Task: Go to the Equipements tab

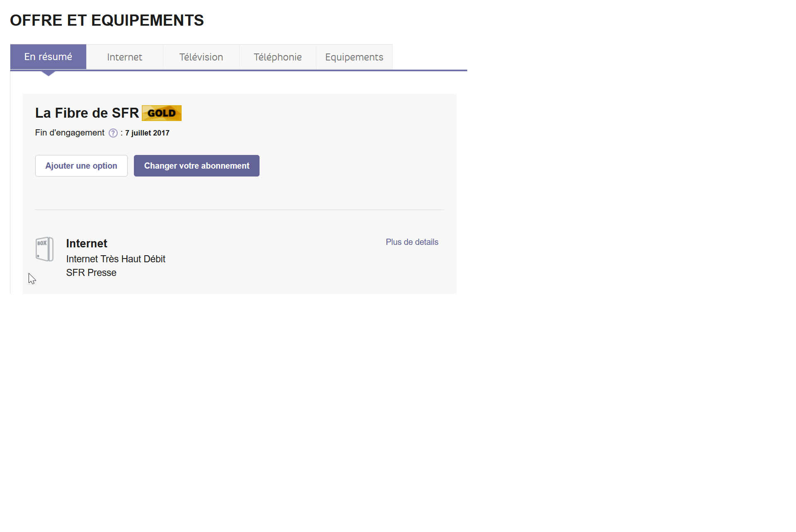Action: point(354,57)
